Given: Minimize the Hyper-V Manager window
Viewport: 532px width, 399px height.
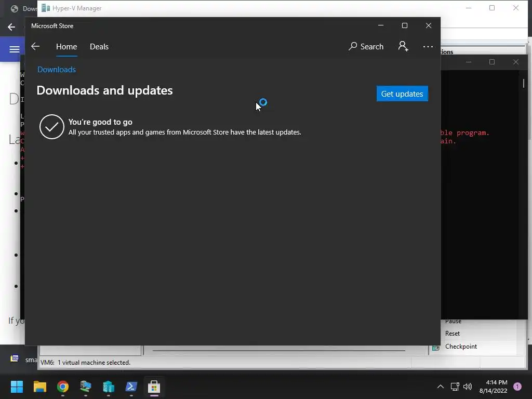Looking at the screenshot, I should point(469,8).
